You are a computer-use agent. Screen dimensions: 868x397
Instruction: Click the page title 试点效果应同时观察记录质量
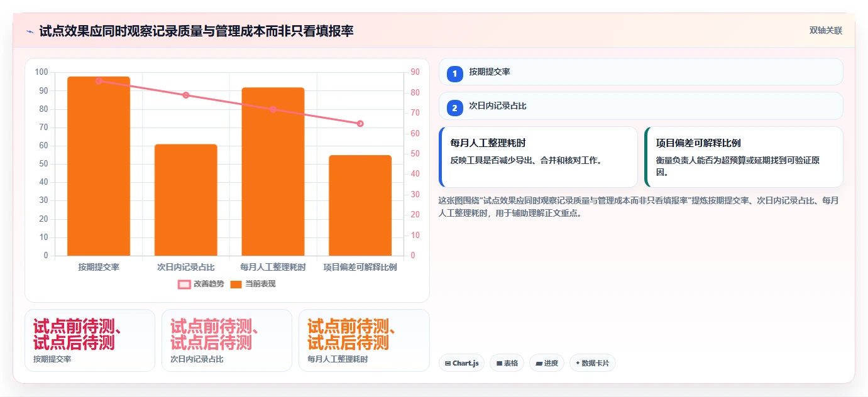196,31
